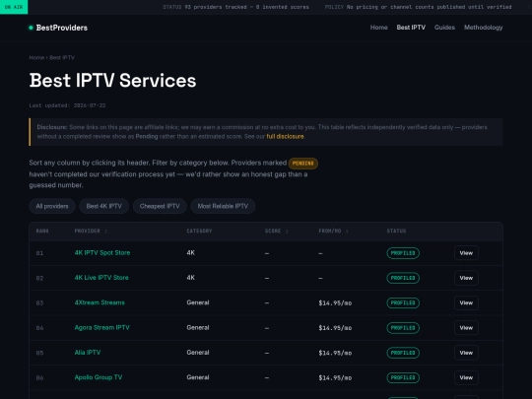Open Guides navigation link
The image size is (532, 399).
444,28
